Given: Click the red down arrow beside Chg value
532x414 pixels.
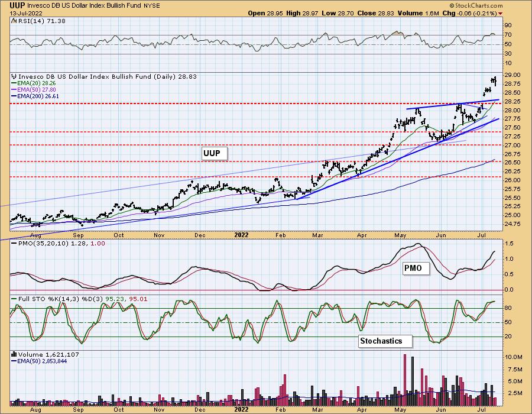Looking at the screenshot, I should (501, 14).
